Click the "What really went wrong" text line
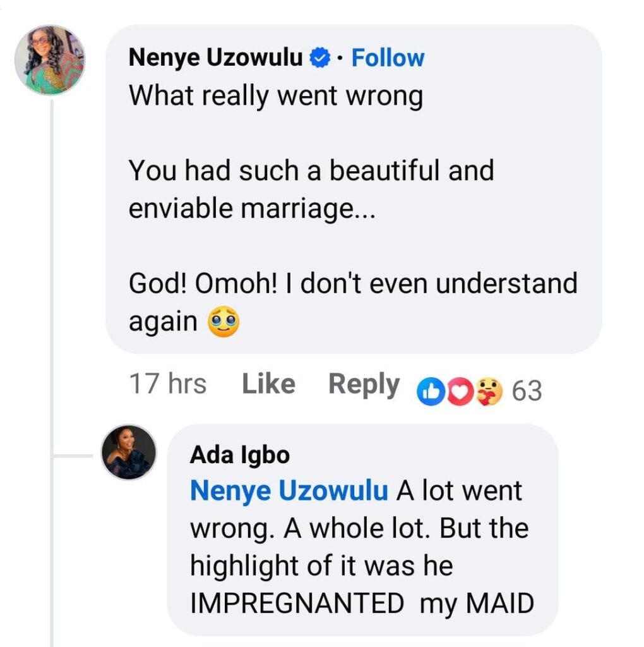 pos(275,96)
